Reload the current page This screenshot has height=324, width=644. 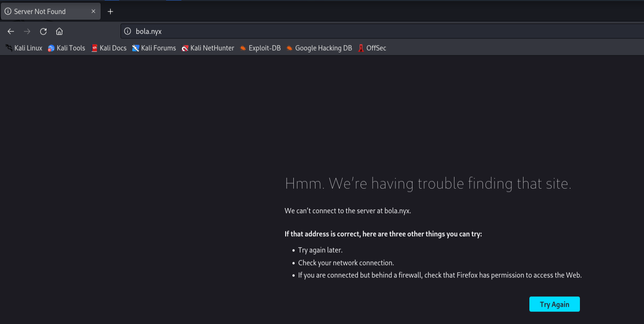pyautogui.click(x=43, y=31)
